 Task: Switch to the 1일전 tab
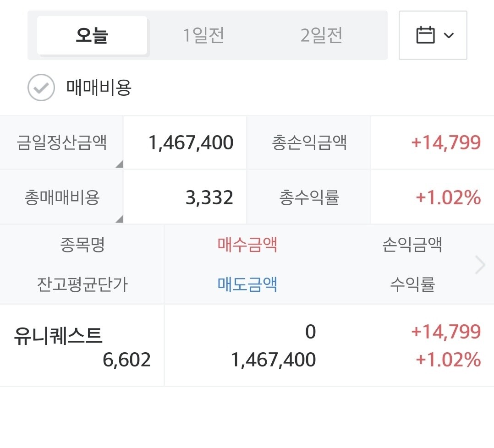203,35
